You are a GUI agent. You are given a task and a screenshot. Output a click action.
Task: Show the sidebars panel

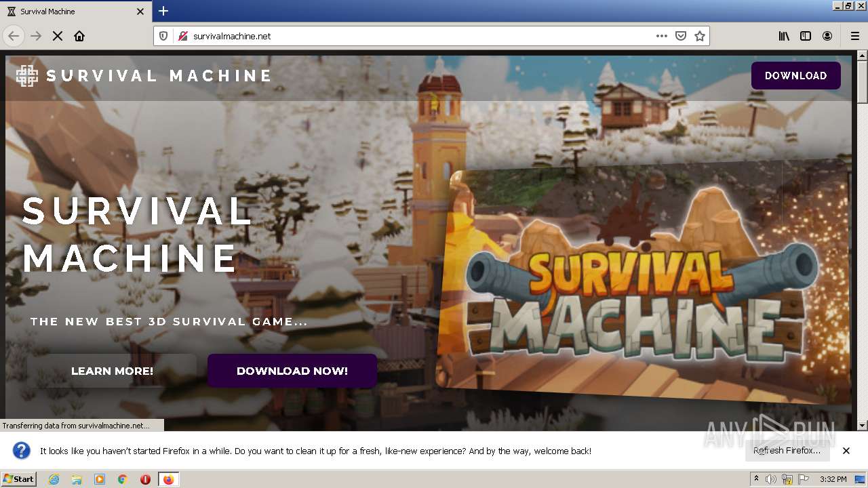coord(806,36)
